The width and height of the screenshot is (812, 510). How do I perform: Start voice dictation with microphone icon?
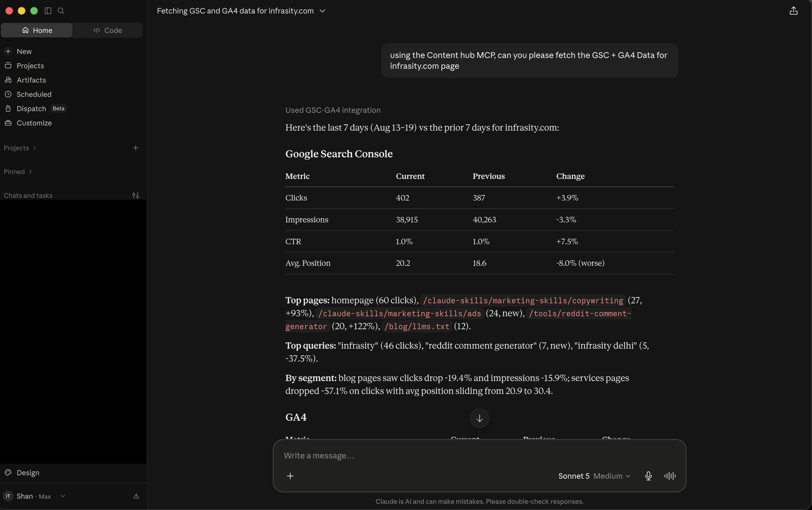(x=648, y=476)
